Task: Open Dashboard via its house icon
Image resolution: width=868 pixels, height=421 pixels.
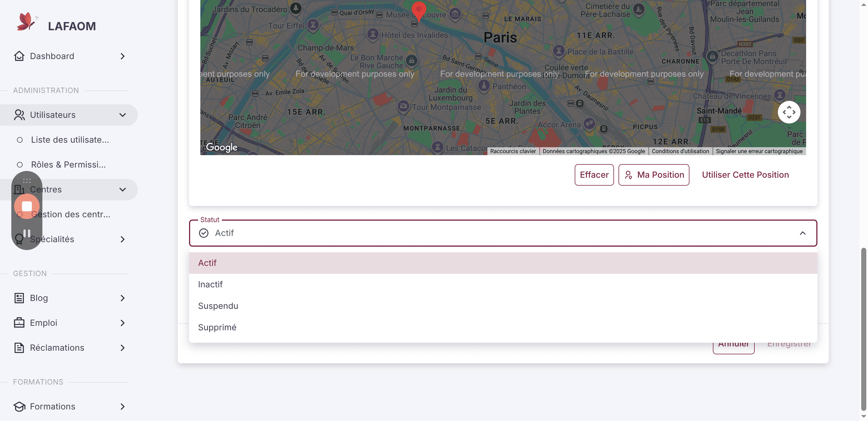Action: pyautogui.click(x=19, y=56)
